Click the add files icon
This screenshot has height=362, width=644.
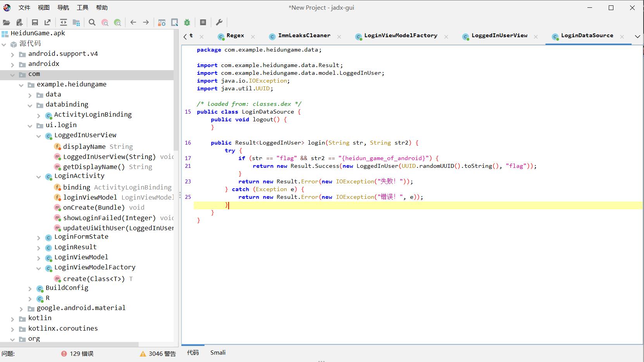pyautogui.click(x=19, y=22)
